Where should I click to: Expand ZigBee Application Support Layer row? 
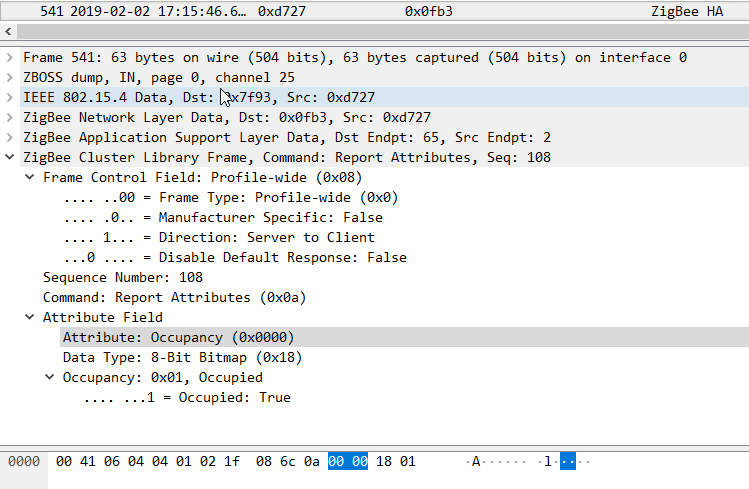pyautogui.click(x=10, y=138)
